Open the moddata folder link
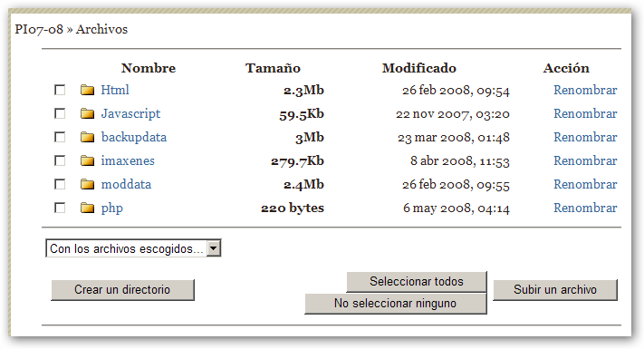 tap(126, 184)
